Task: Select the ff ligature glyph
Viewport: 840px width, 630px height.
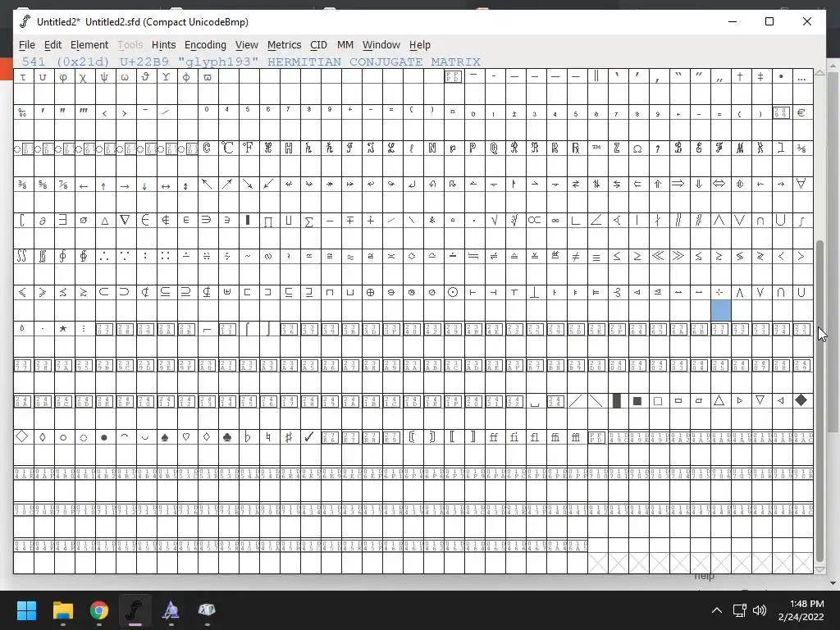Action: 493,437
